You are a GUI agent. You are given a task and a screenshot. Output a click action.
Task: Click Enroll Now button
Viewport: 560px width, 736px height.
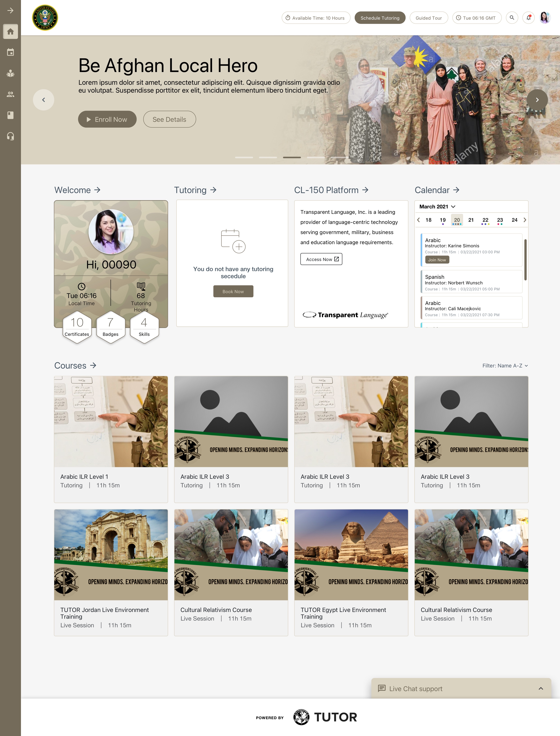point(107,119)
